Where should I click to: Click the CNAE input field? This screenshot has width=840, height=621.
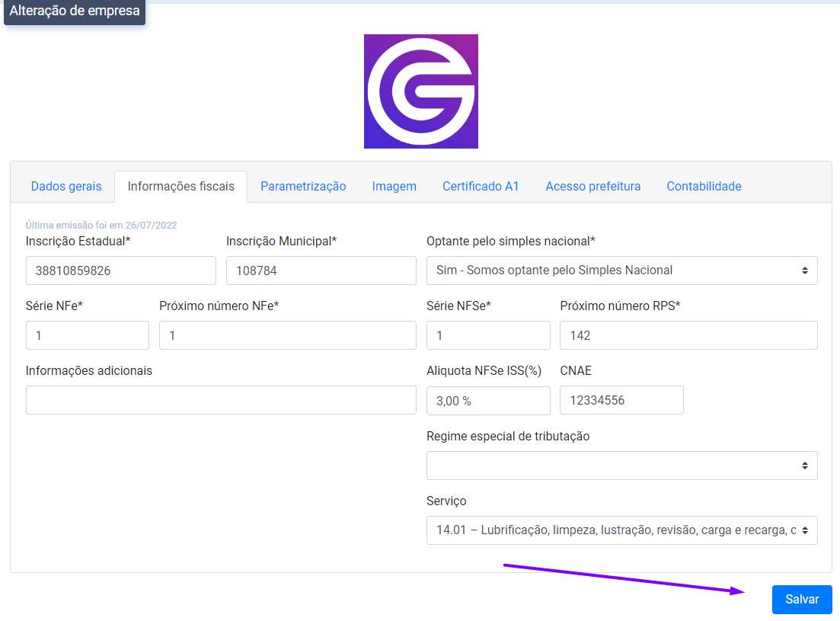click(x=621, y=401)
